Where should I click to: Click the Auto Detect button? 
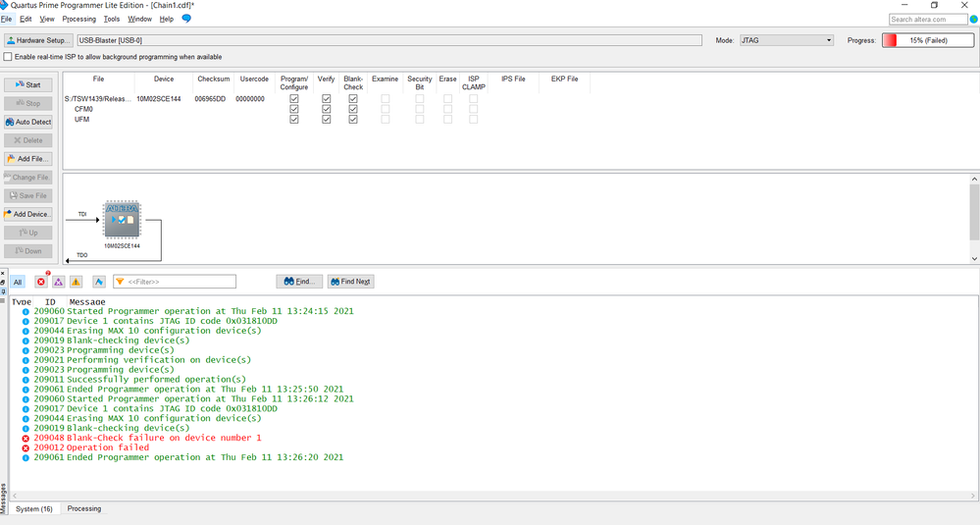click(27, 122)
